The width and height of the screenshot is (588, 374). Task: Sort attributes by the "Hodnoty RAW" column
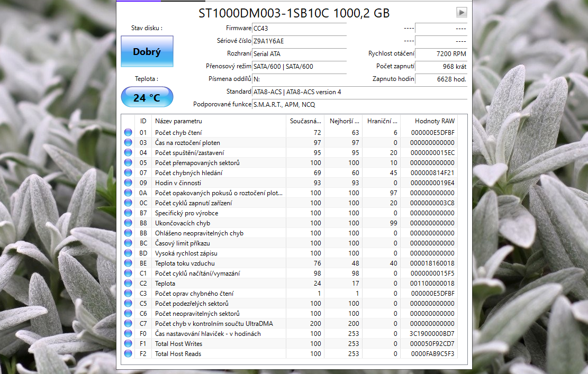pyautogui.click(x=434, y=121)
